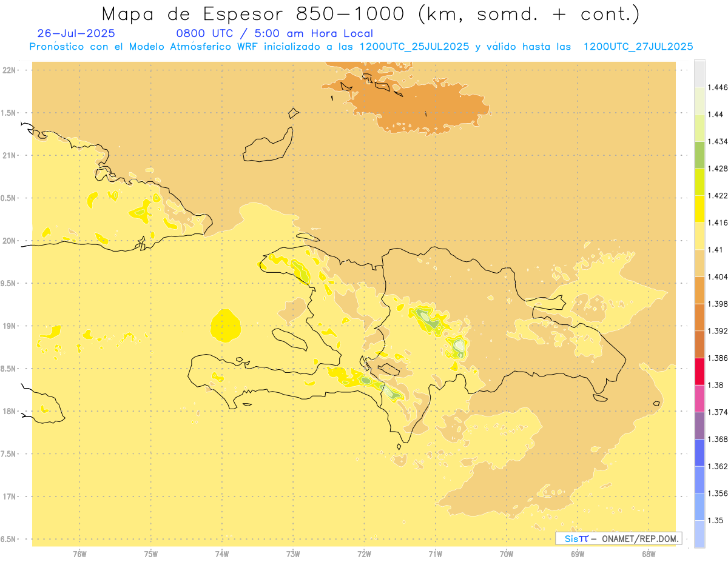Pick the blue legend swatch between 1.362 and 1.368

click(x=699, y=452)
